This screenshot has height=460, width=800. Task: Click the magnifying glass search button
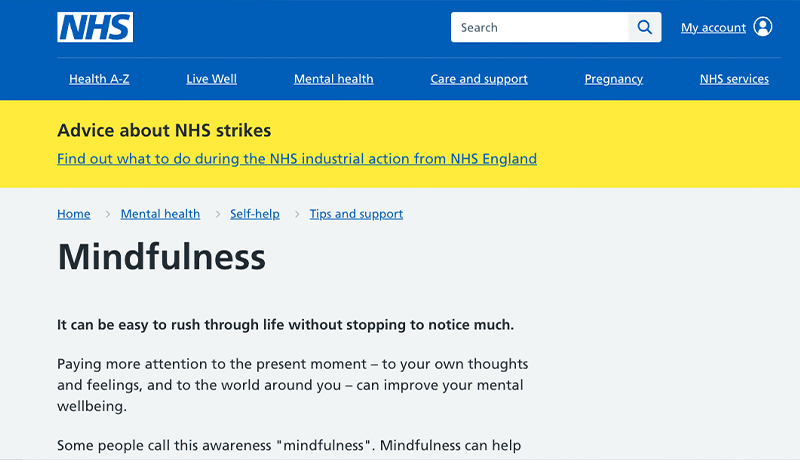645,27
